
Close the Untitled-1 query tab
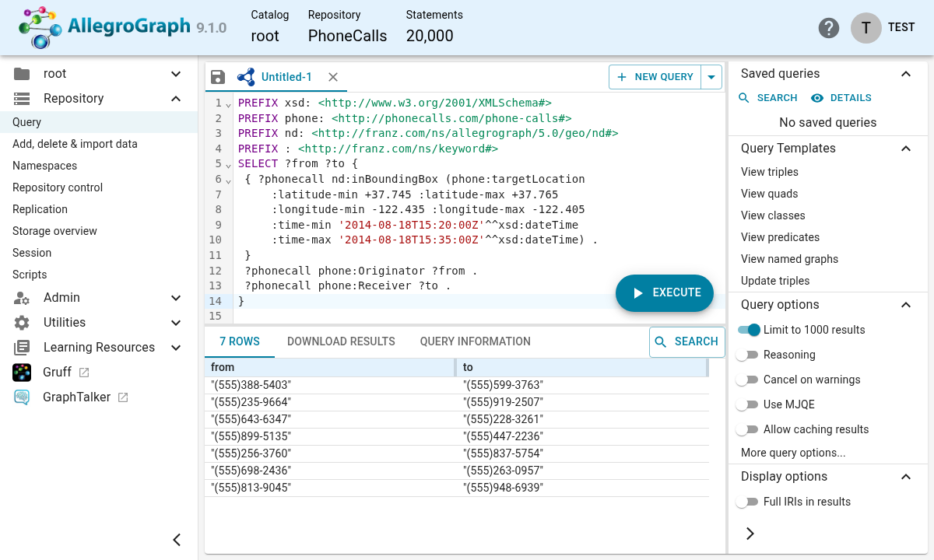[x=333, y=77]
